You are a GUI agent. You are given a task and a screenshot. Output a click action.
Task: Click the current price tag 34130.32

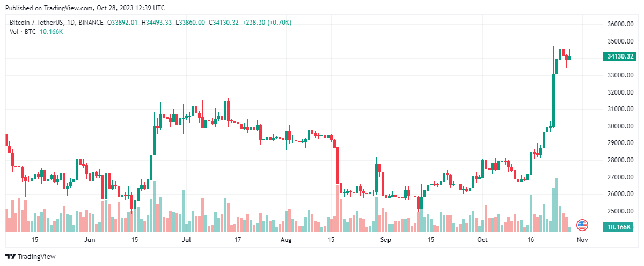coord(620,56)
